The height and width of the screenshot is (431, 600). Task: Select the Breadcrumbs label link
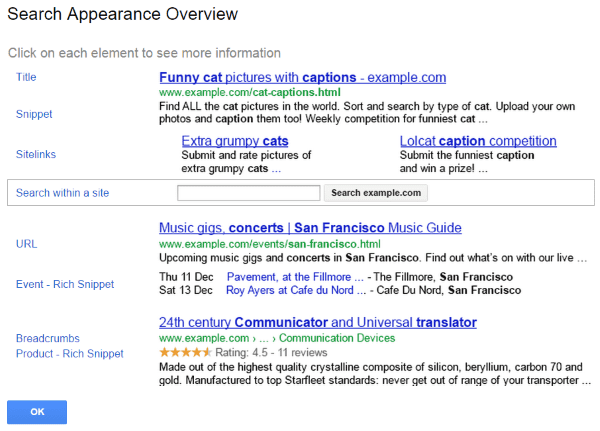pyautogui.click(x=48, y=339)
